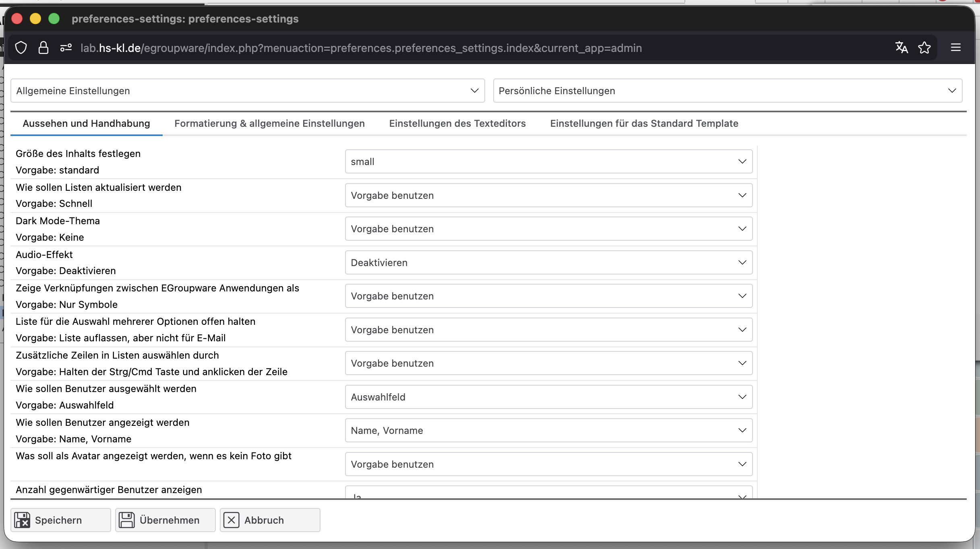
Task: Open the Name, Vorname display dropdown
Action: tap(548, 431)
